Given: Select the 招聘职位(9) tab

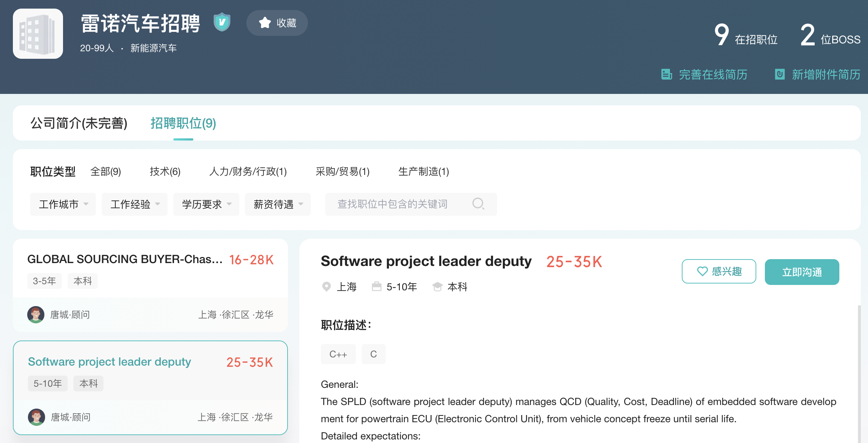Looking at the screenshot, I should tap(183, 123).
